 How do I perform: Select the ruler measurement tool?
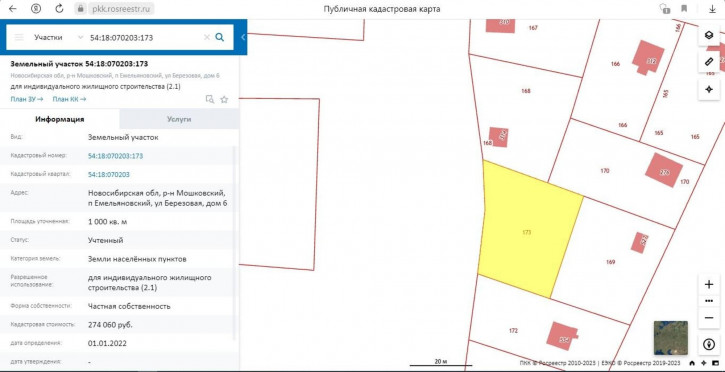(709, 62)
